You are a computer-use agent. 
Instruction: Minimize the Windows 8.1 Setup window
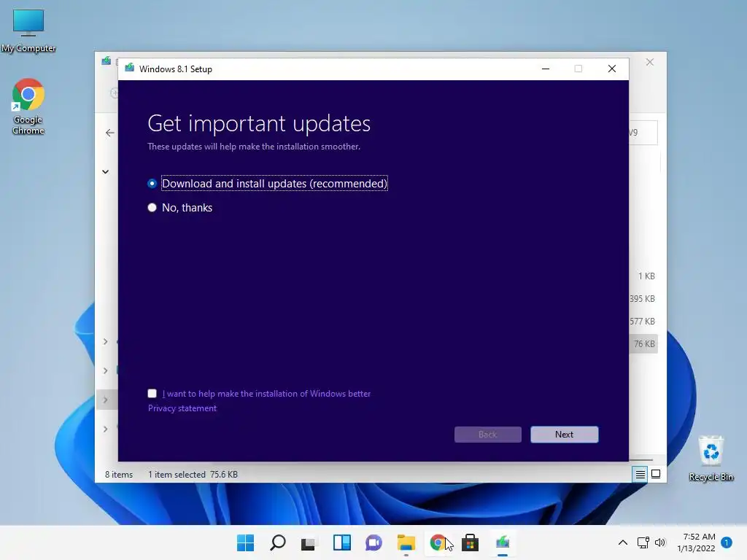[x=546, y=69]
